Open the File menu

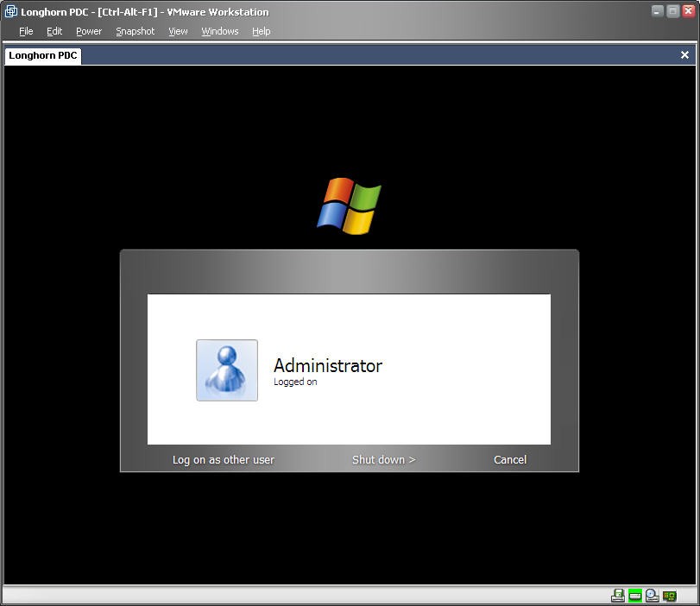pos(26,31)
